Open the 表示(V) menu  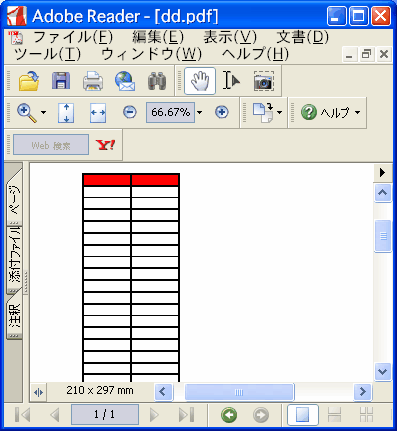pyautogui.click(x=230, y=37)
